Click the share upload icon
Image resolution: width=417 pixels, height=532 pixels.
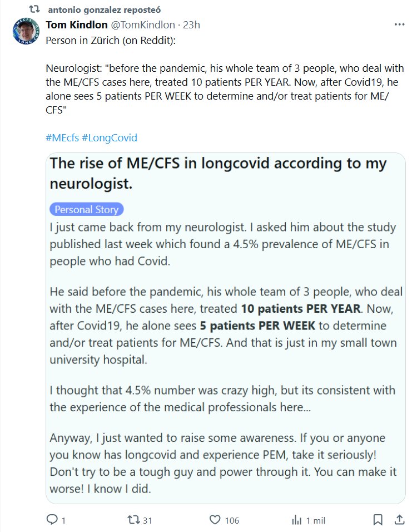(399, 520)
